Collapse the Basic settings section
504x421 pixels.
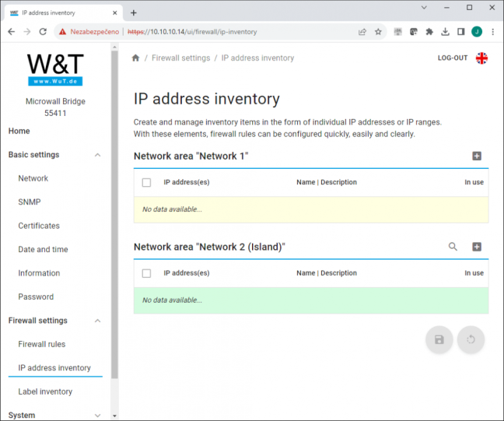tap(98, 155)
